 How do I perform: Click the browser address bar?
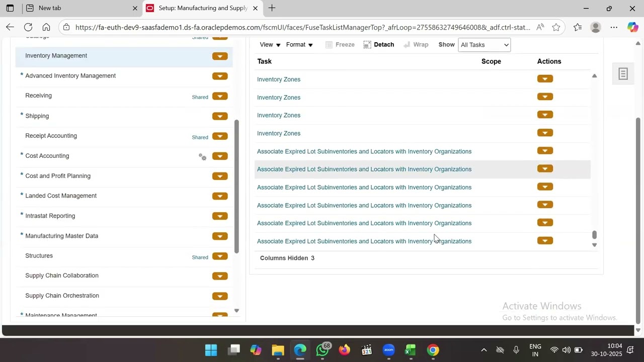[x=302, y=27]
